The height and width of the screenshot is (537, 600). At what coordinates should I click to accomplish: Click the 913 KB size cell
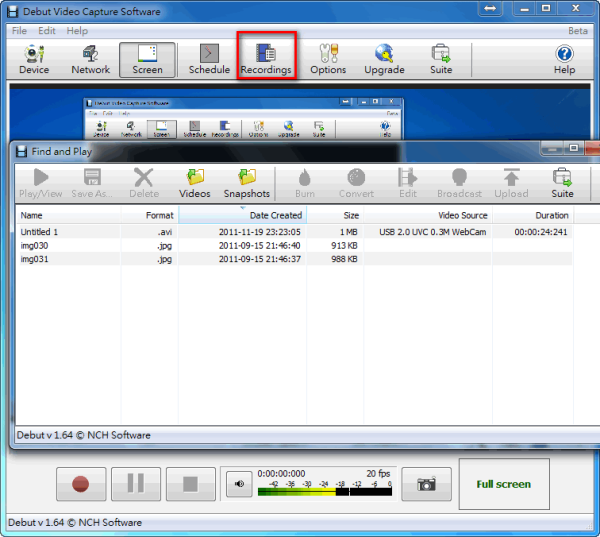coord(344,245)
